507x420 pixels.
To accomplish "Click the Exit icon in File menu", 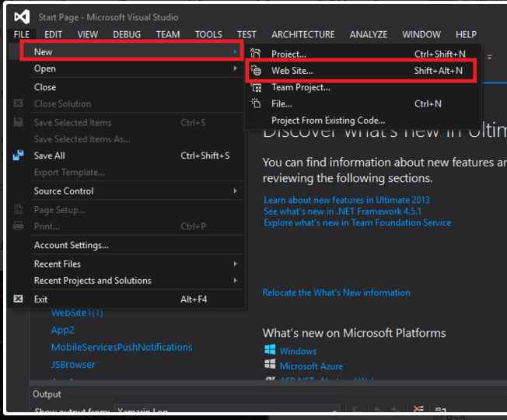I will click(x=18, y=299).
